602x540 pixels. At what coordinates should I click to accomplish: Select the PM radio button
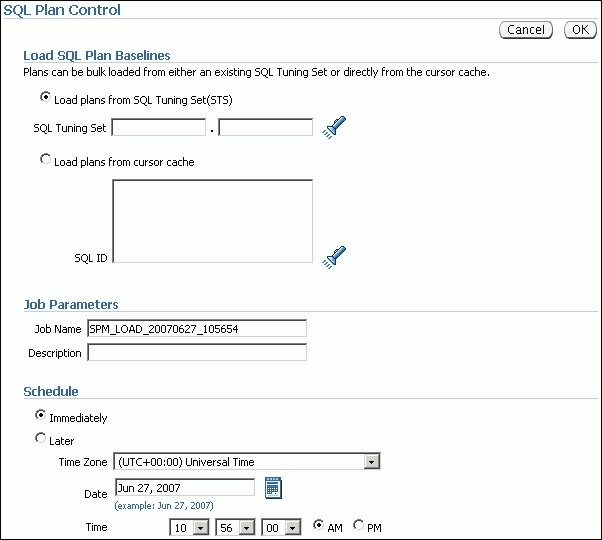coord(360,526)
